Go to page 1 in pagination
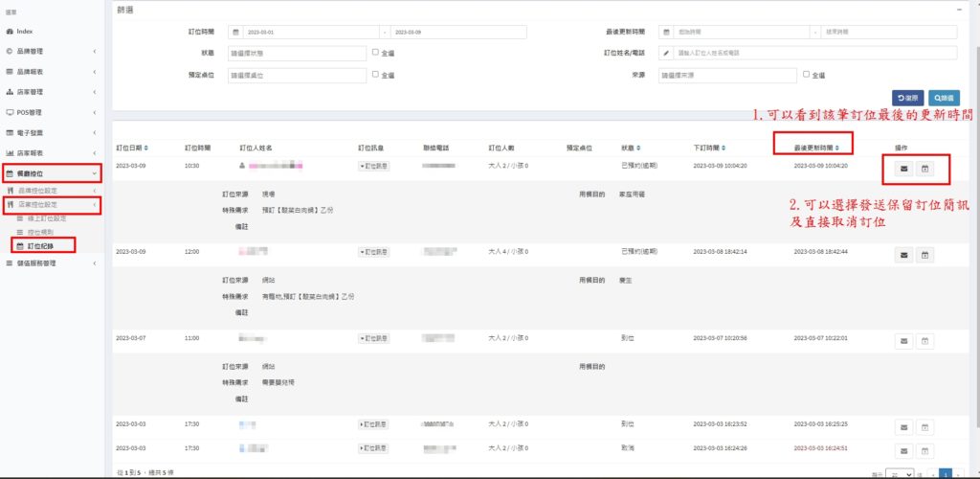This screenshot has height=479, width=980. click(x=946, y=473)
